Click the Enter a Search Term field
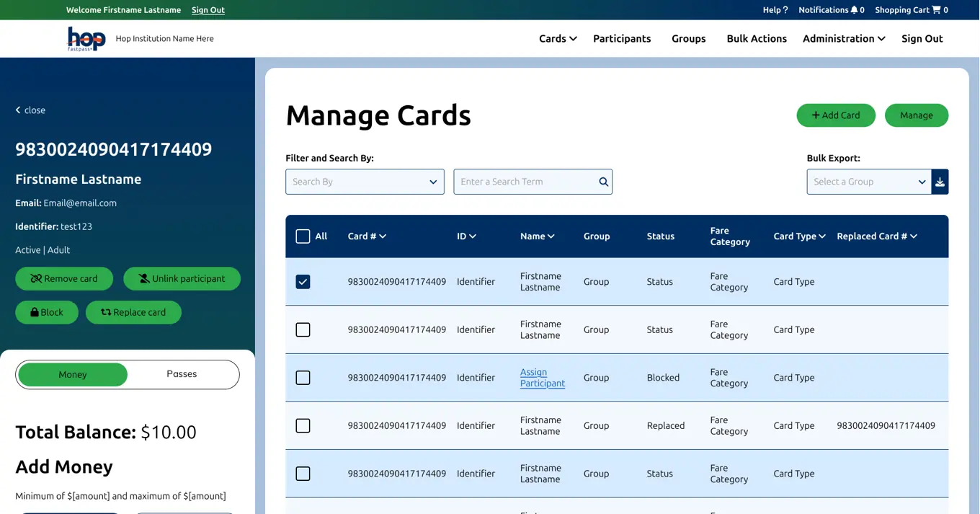The height and width of the screenshot is (514, 980). 525,182
